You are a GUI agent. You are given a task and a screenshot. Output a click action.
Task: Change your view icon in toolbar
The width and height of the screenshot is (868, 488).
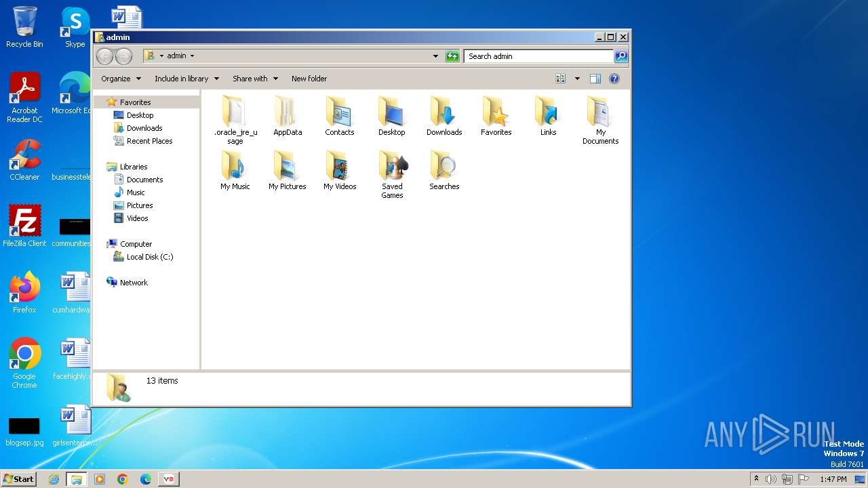click(560, 79)
